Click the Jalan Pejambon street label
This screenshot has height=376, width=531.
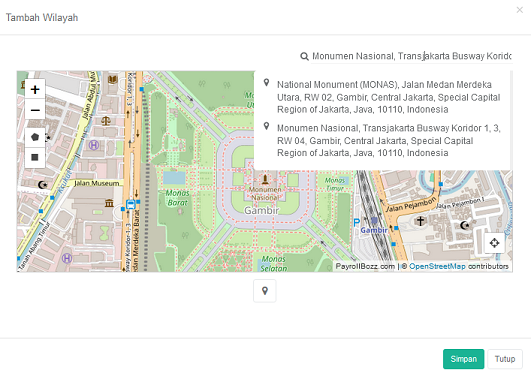[x=411, y=205]
